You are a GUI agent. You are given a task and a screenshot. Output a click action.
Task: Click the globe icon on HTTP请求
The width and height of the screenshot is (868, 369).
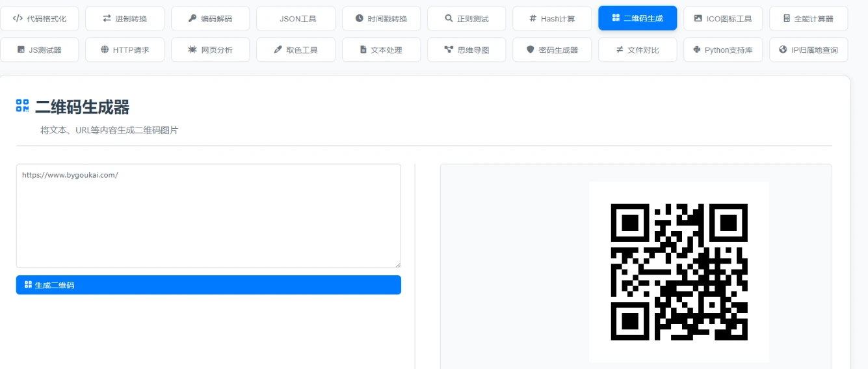tap(105, 49)
